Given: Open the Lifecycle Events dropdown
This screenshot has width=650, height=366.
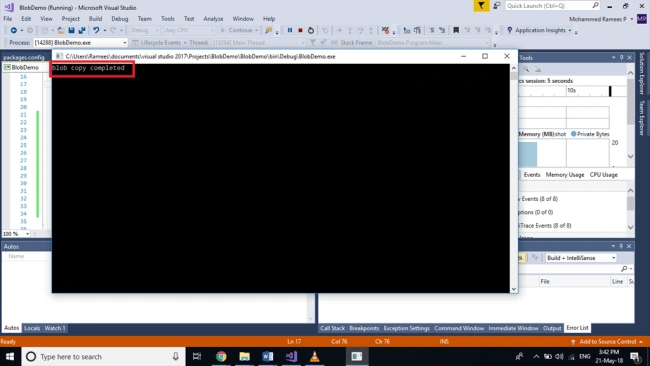Looking at the screenshot, I should (160, 43).
